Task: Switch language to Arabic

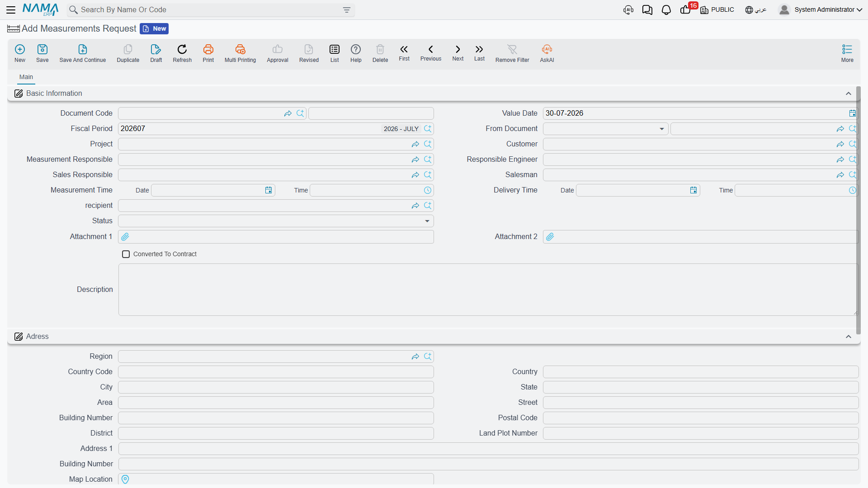Action: point(756,9)
